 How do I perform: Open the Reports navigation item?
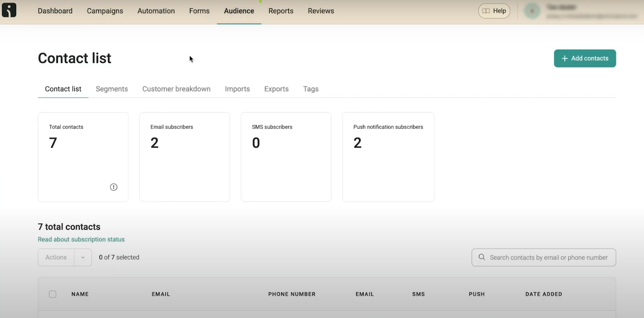click(x=281, y=11)
